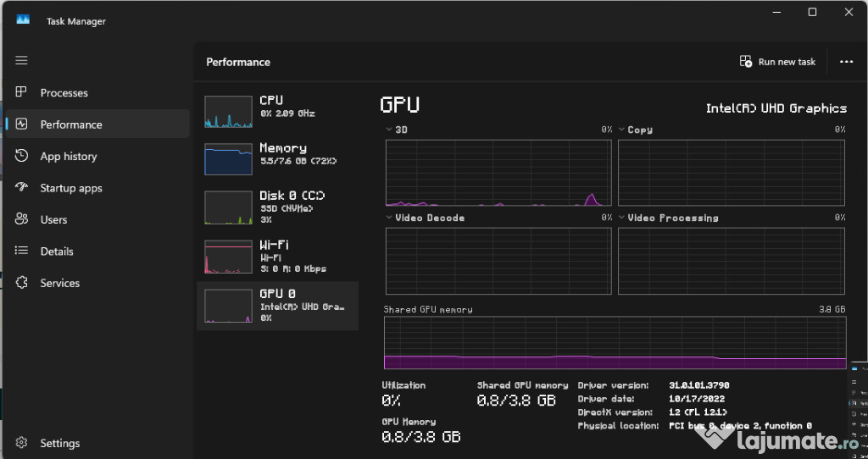Viewport: 868px width, 459px height.
Task: Click the Startup apps gauge icon
Action: point(22,188)
